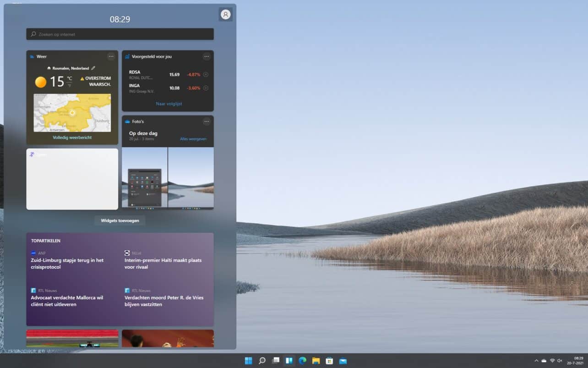Click the Zoeken op internet search field
Screen dimensions: 588x368
click(120, 33)
